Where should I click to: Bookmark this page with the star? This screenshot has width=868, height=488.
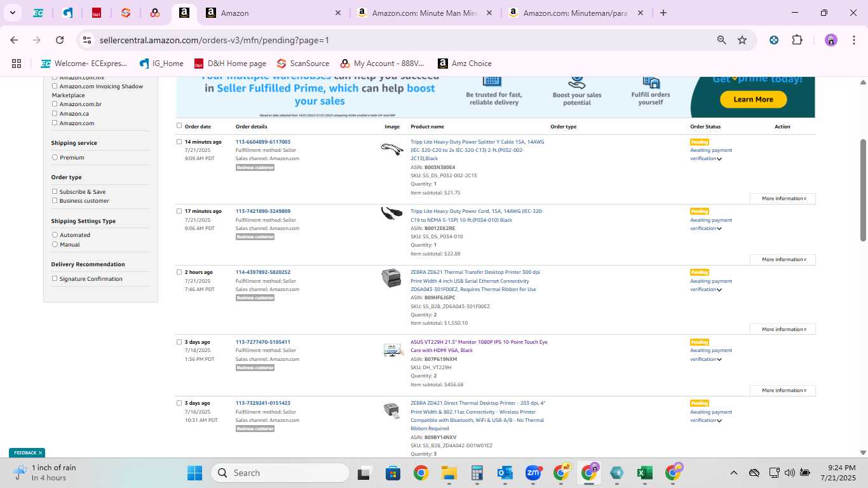tap(742, 40)
